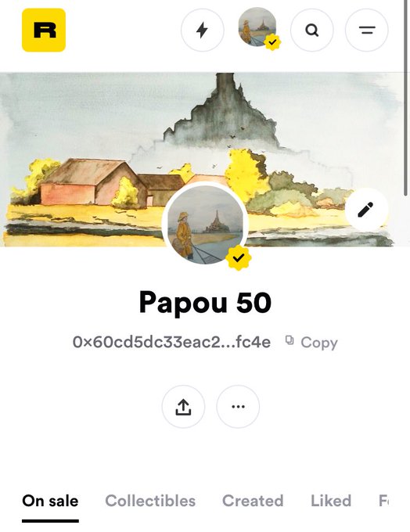
Task: Open the Liked tab
Action: pos(331,501)
